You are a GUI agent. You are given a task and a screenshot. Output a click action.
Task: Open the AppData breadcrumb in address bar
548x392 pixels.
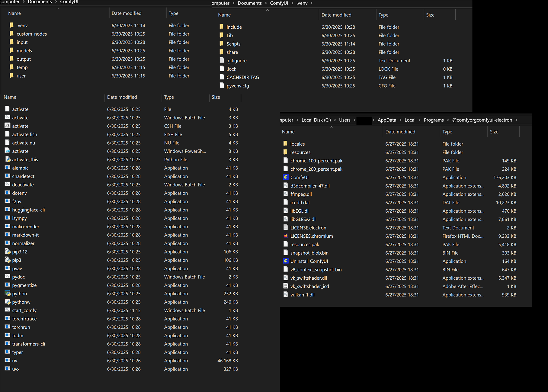click(x=387, y=120)
